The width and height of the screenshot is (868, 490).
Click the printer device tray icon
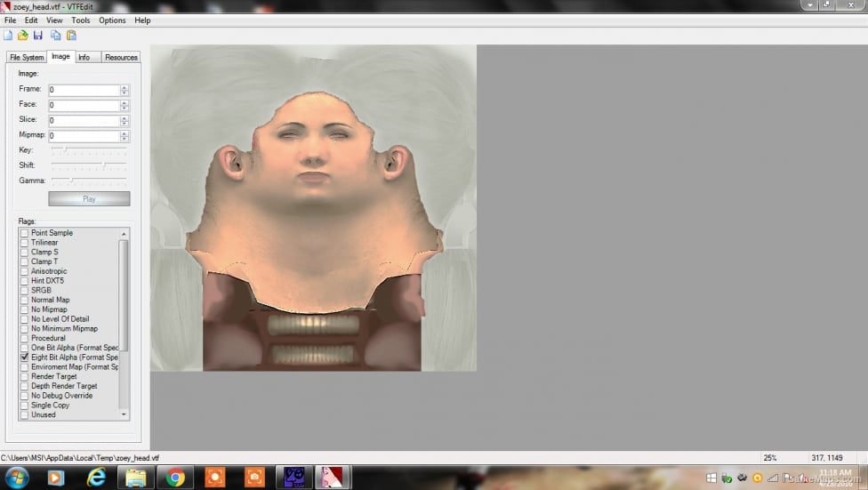(743, 478)
